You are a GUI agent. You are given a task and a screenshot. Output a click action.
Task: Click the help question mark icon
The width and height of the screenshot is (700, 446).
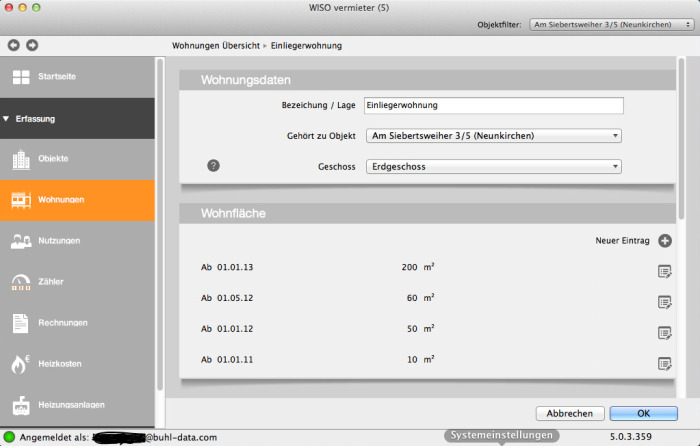point(213,166)
